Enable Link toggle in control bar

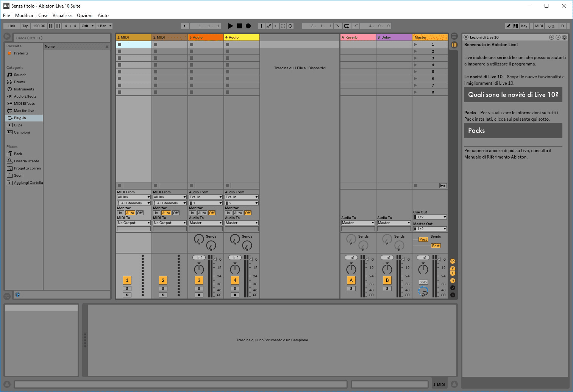(x=12, y=26)
